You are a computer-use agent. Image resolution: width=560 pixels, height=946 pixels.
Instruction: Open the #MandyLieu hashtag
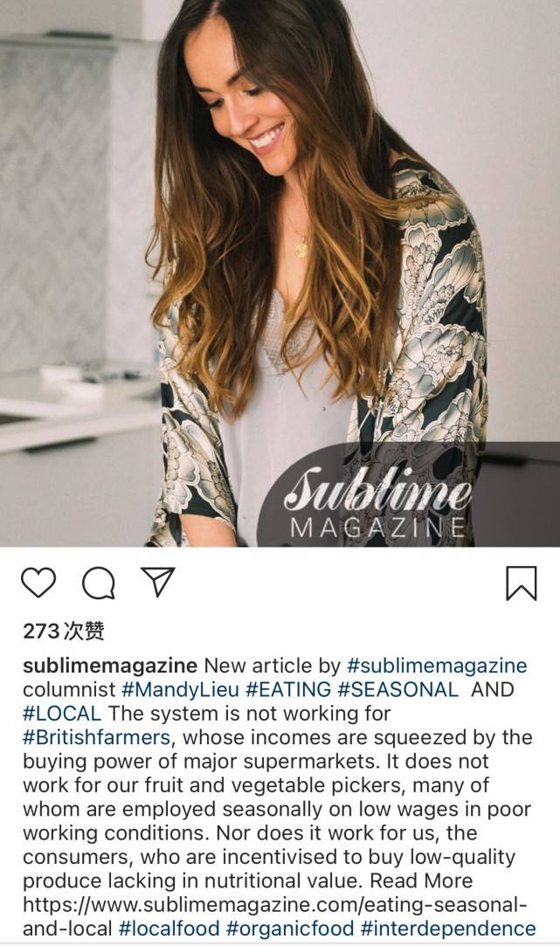181,689
